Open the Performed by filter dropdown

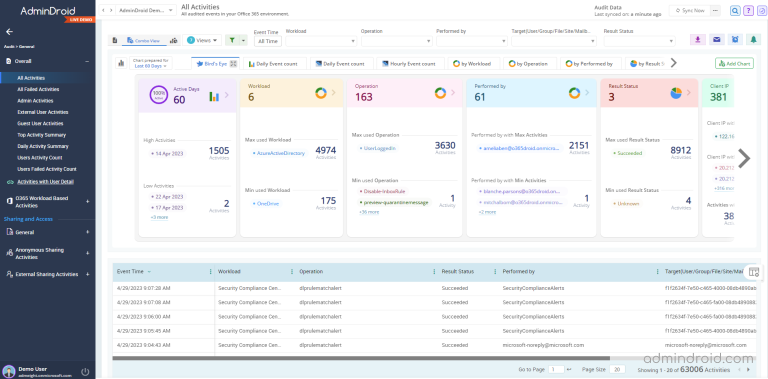coord(472,41)
